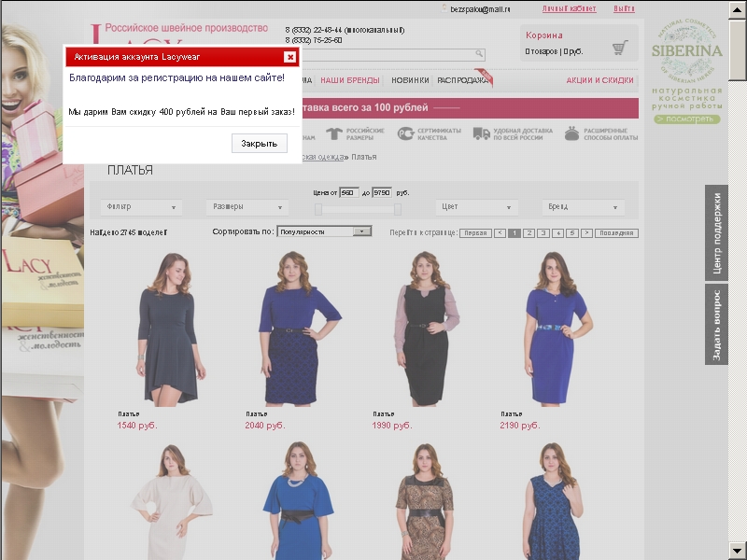The image size is (747, 560).
Task: Expand the Фильтр dropdown
Action: [x=141, y=207]
